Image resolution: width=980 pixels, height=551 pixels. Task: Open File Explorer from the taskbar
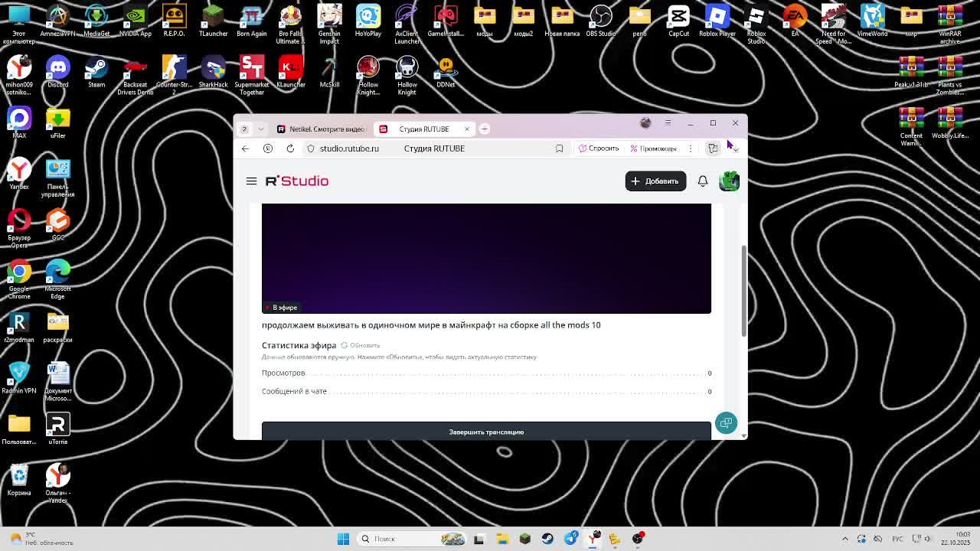pos(502,539)
